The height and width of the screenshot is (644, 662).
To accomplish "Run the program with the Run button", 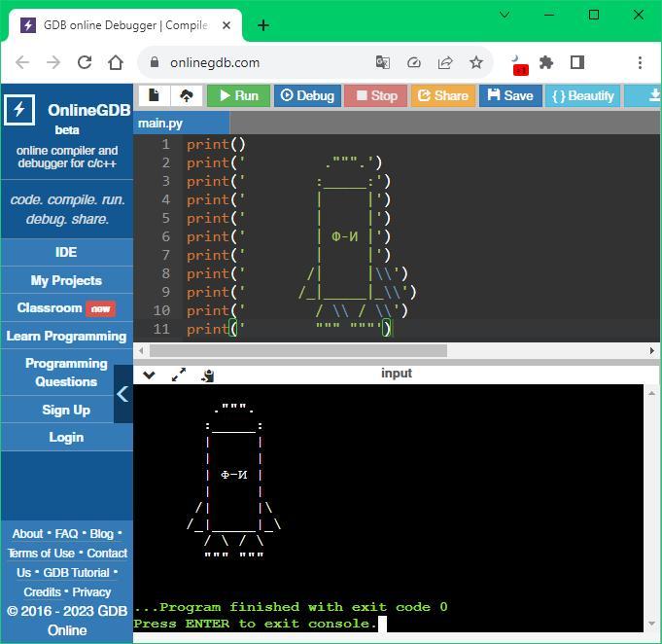I will (x=238, y=95).
